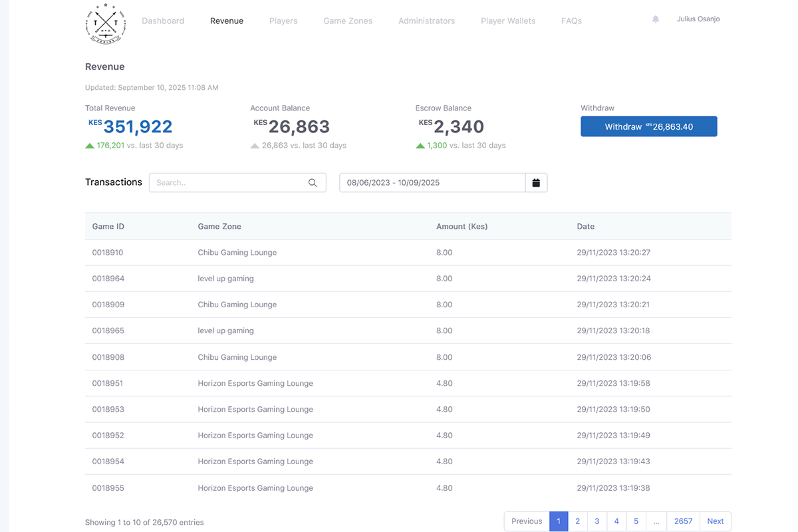Viewport: 798px width, 532px height.
Task: Switch to the Players tab
Action: [283, 21]
